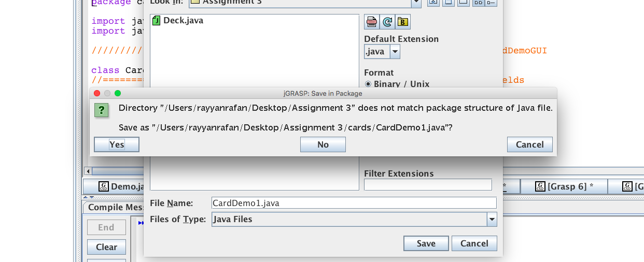644x262 pixels.
Task: Open the Files of Type dropdown
Action: [492, 220]
